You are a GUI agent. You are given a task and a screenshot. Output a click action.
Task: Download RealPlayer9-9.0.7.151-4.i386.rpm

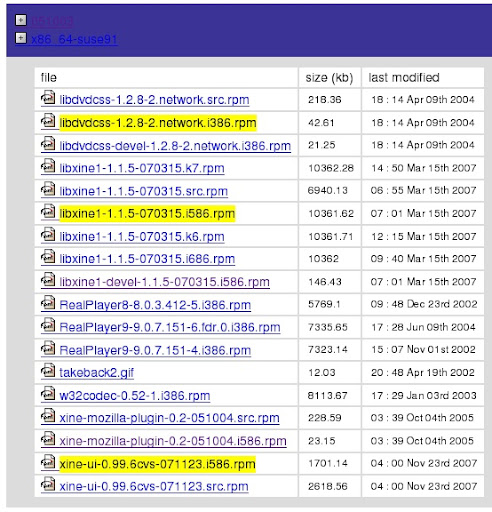[x=155, y=350]
